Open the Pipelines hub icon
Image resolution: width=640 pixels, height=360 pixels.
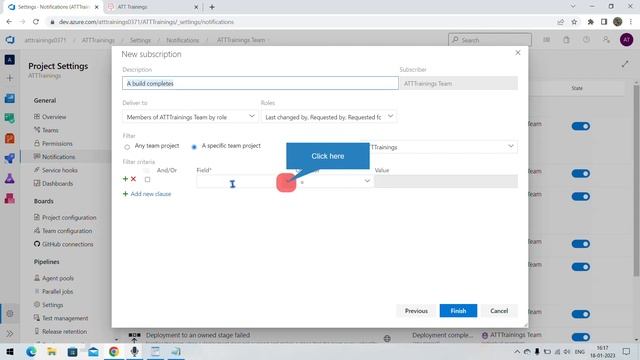[x=10, y=158]
